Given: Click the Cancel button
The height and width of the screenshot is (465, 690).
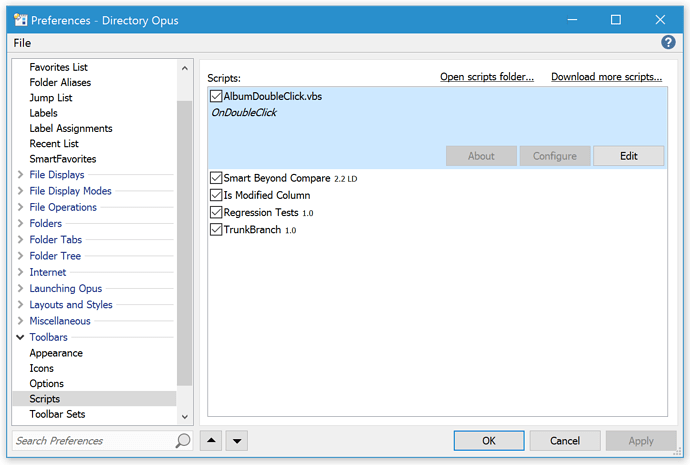Looking at the screenshot, I should click(x=565, y=441).
